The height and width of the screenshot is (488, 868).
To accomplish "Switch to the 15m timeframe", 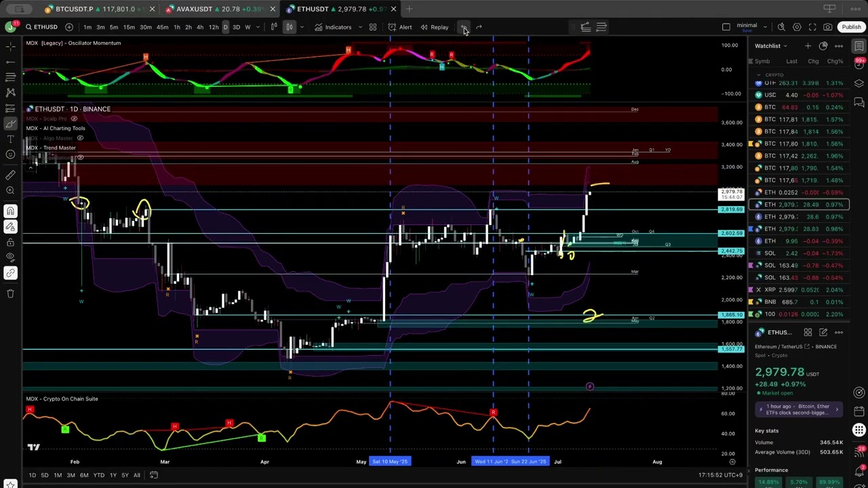I will (128, 27).
